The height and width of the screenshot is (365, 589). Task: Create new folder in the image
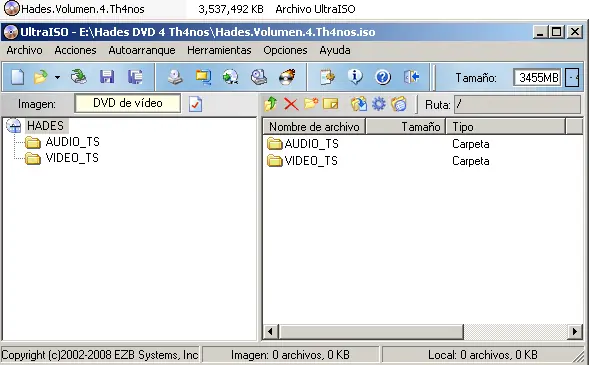pos(311,104)
